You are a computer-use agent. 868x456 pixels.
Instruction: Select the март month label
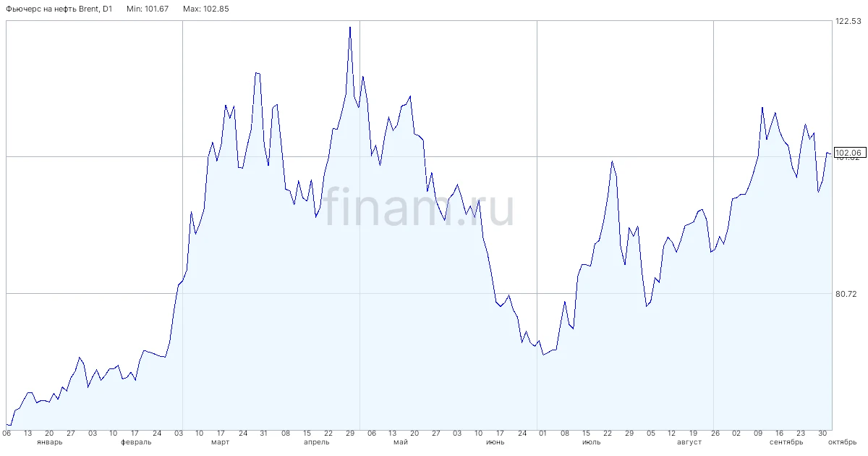click(221, 442)
